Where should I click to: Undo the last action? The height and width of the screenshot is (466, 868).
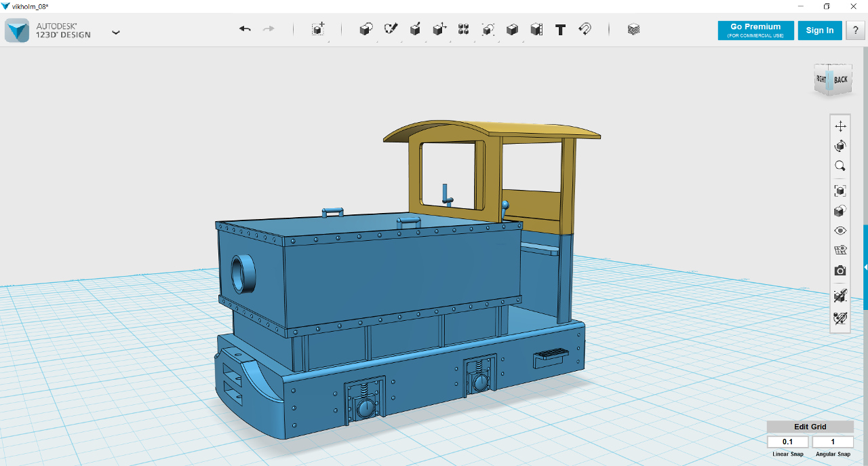click(245, 29)
